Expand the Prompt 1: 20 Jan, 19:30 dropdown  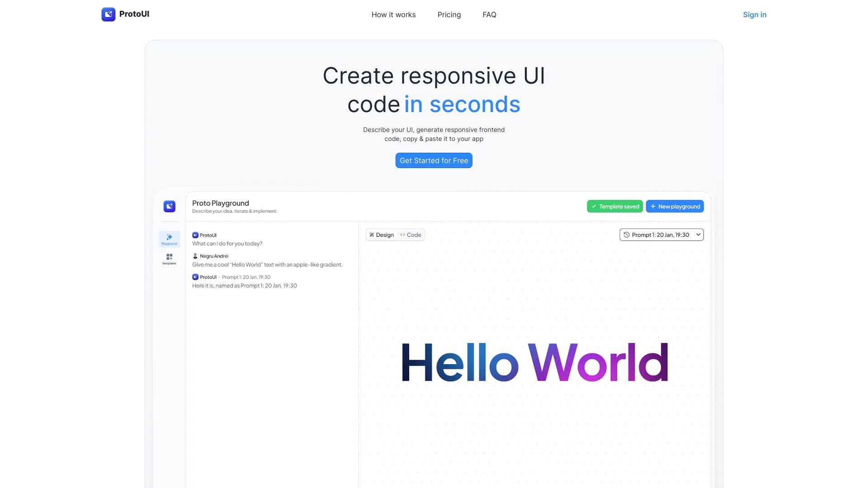pyautogui.click(x=660, y=234)
